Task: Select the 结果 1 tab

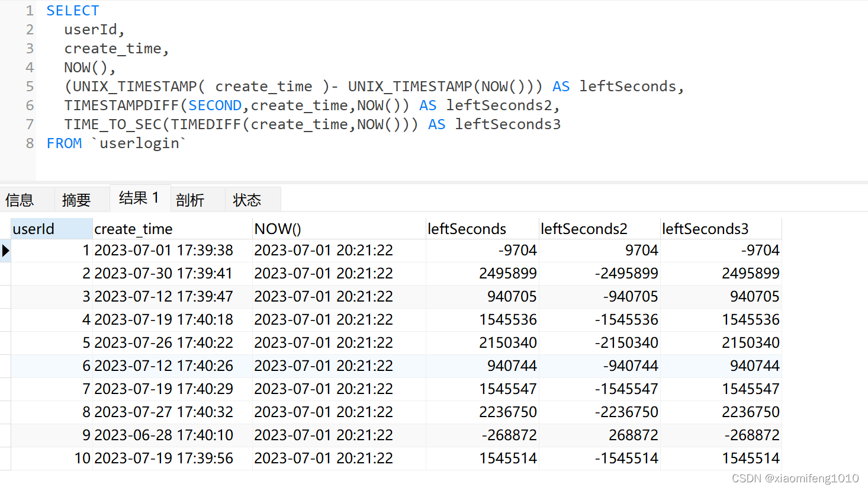Action: tap(139, 198)
